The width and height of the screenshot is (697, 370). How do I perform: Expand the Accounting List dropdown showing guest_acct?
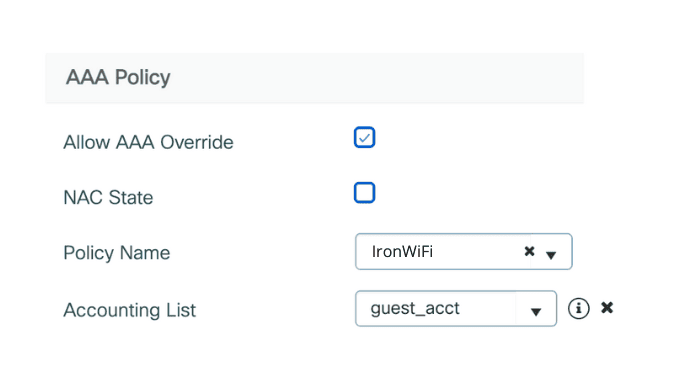456,309
